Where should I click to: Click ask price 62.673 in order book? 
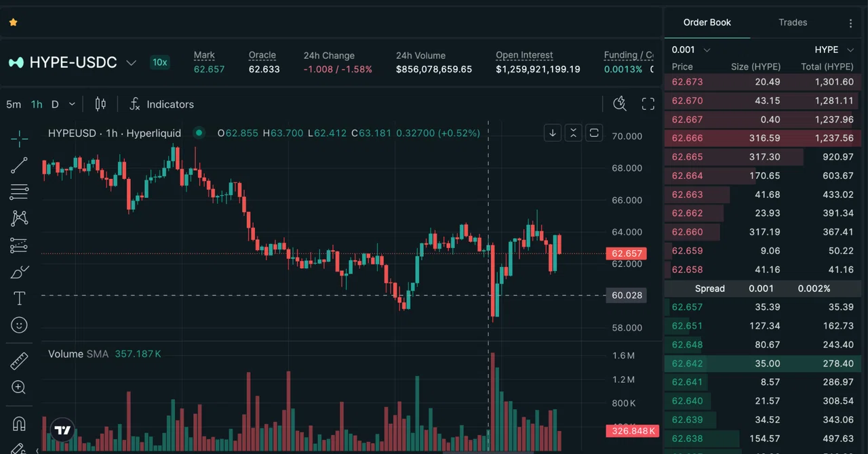687,81
